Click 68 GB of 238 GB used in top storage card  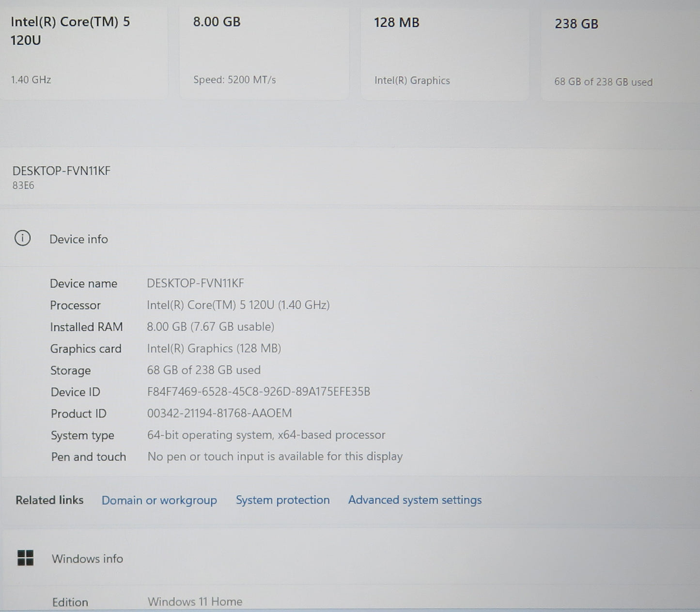click(x=603, y=82)
